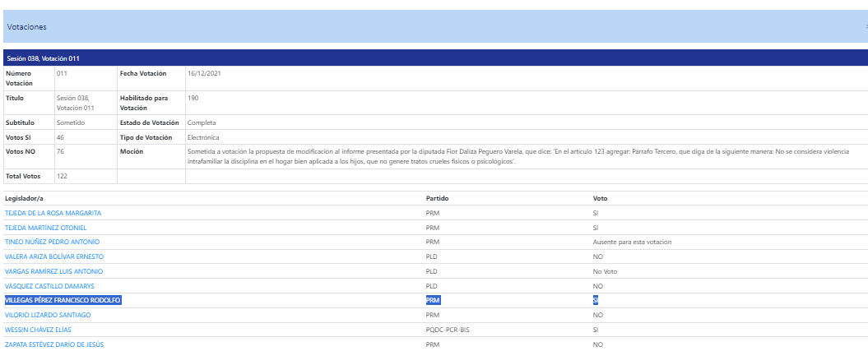Open Vásquez Castillo Damarys link
The width and height of the screenshot is (868, 351).
pos(49,286)
